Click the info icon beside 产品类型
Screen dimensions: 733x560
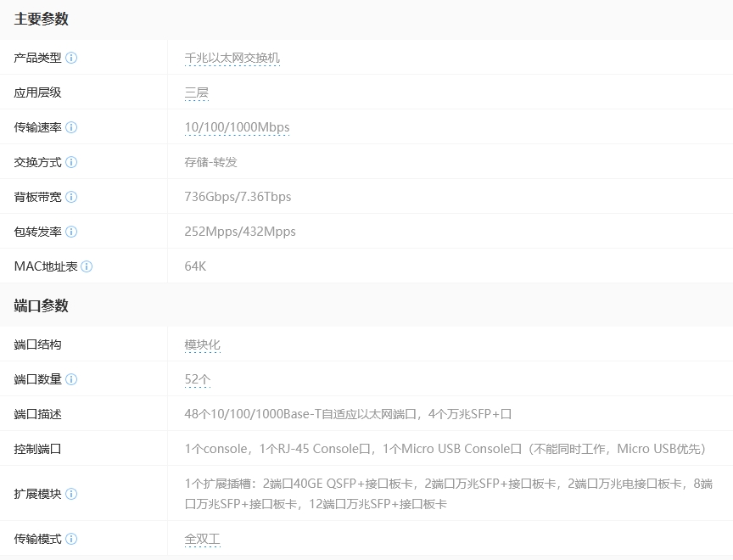pos(71,58)
